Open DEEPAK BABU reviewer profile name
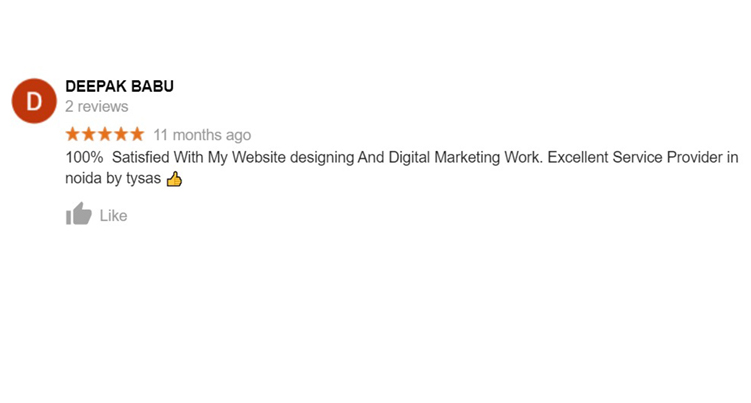 click(x=119, y=86)
